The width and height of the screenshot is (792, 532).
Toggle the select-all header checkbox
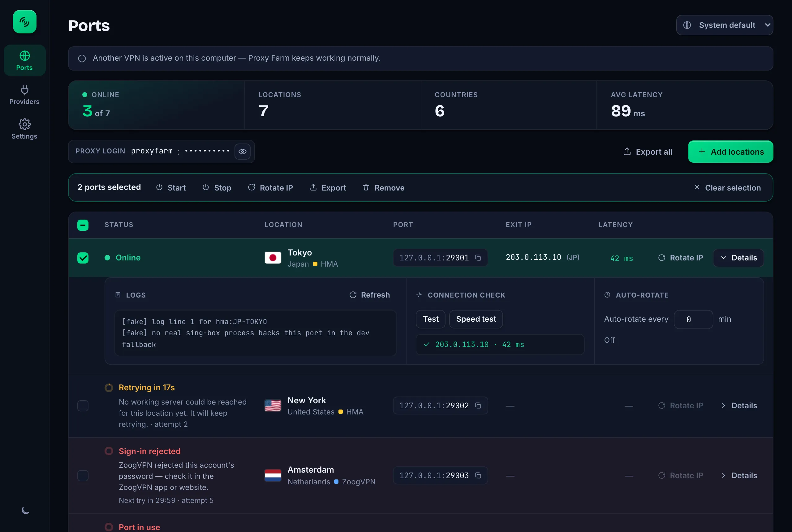83,225
